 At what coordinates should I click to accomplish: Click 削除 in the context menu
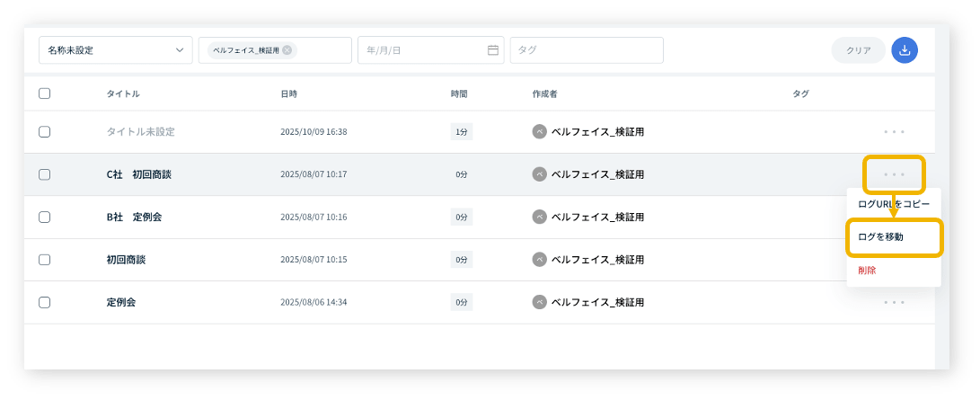[x=867, y=270]
